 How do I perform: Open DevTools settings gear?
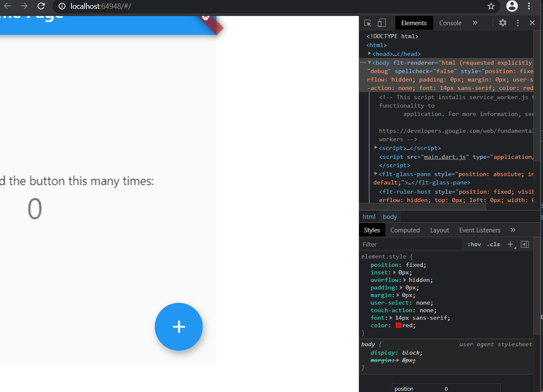(503, 23)
